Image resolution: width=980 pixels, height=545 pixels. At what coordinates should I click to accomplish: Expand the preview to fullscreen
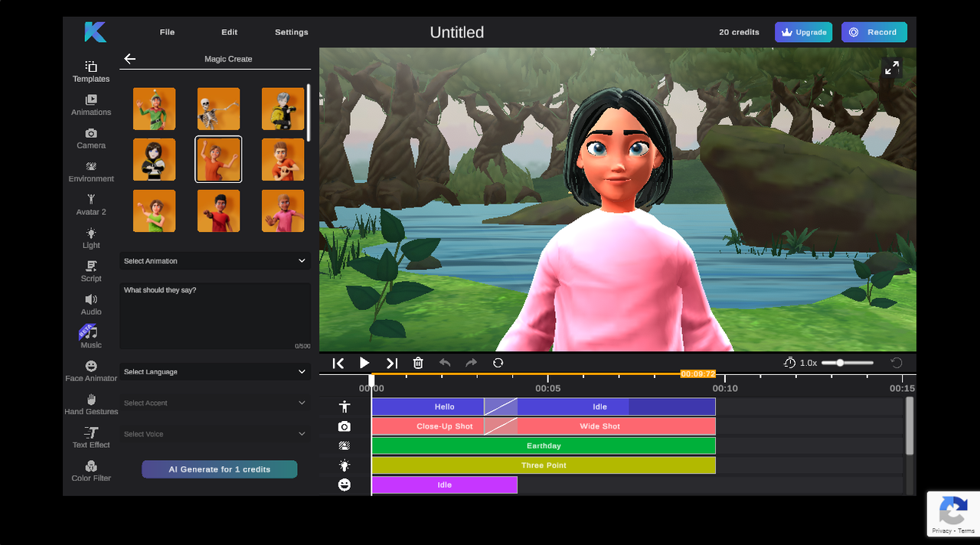[892, 67]
